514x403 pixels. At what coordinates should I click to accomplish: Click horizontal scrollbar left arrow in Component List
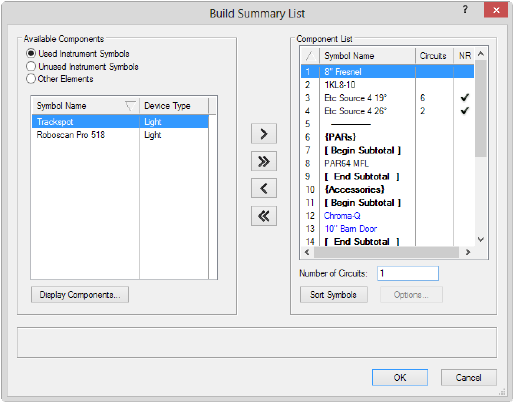[x=307, y=252]
